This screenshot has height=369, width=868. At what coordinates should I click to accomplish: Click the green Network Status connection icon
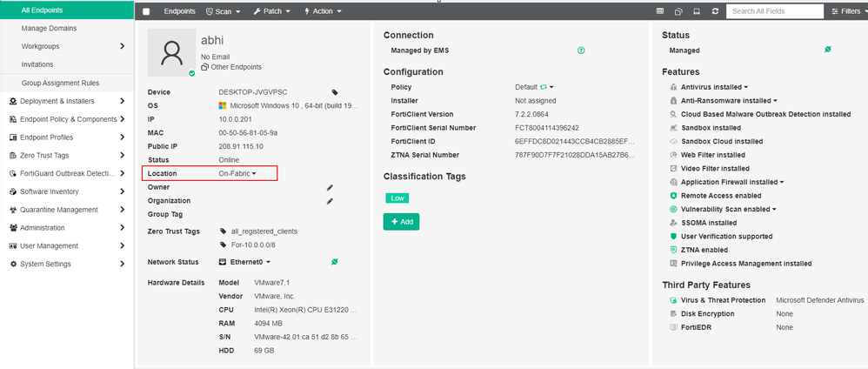pyautogui.click(x=335, y=261)
